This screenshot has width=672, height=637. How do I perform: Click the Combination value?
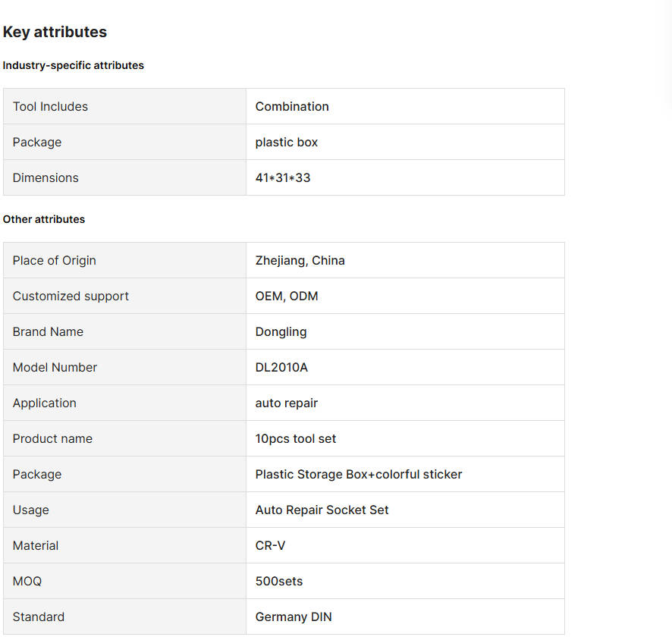coord(292,106)
